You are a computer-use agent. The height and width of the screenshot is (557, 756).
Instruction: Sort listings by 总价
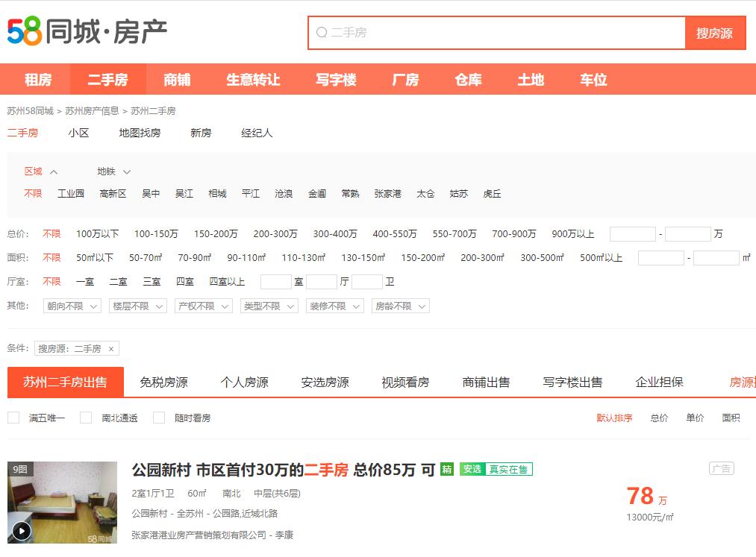[x=659, y=418]
